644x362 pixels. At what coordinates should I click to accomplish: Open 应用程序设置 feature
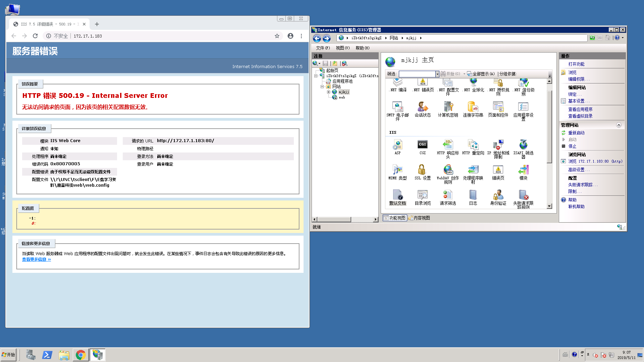523,111
